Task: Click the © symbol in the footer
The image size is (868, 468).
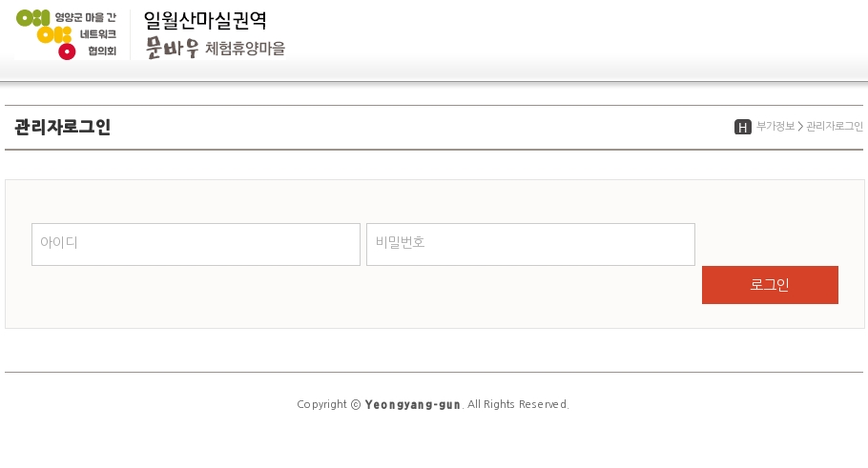Action: tap(356, 404)
